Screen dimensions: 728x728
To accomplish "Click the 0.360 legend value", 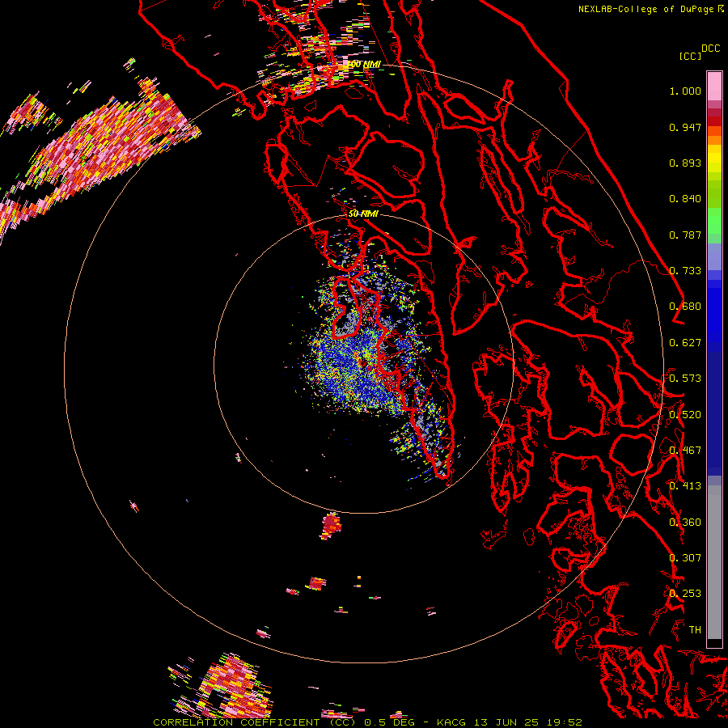I will (685, 523).
